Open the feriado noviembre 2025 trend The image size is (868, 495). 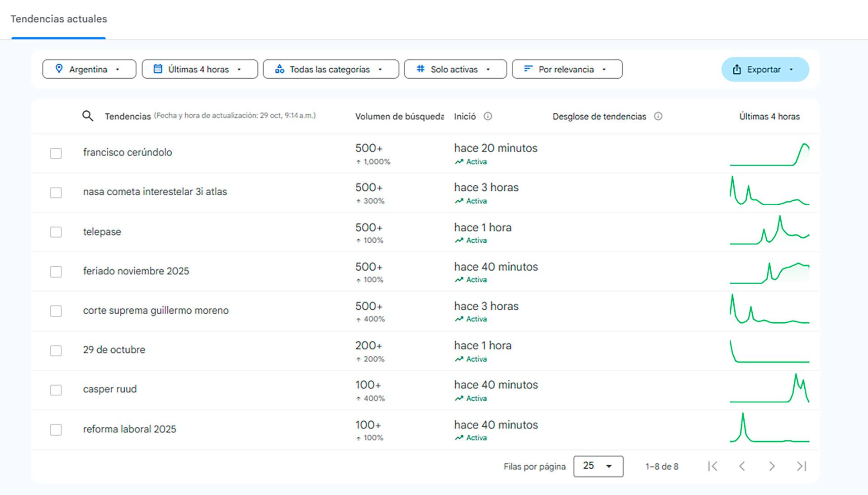tap(136, 271)
